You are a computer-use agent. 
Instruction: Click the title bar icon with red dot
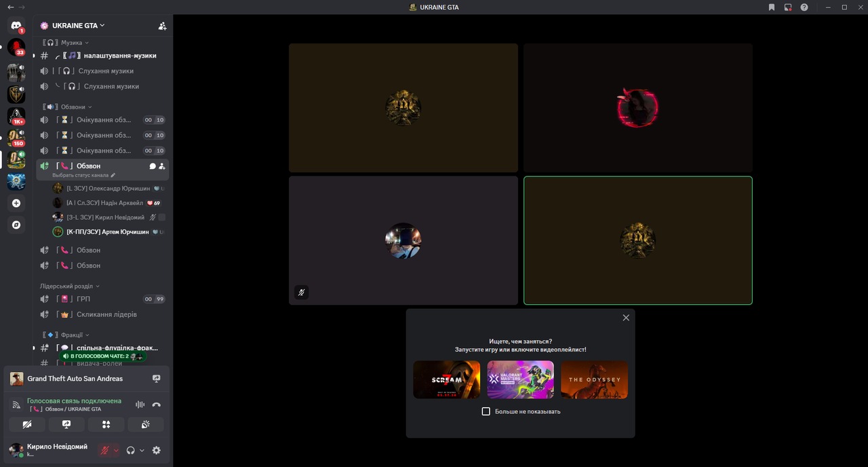tap(788, 7)
